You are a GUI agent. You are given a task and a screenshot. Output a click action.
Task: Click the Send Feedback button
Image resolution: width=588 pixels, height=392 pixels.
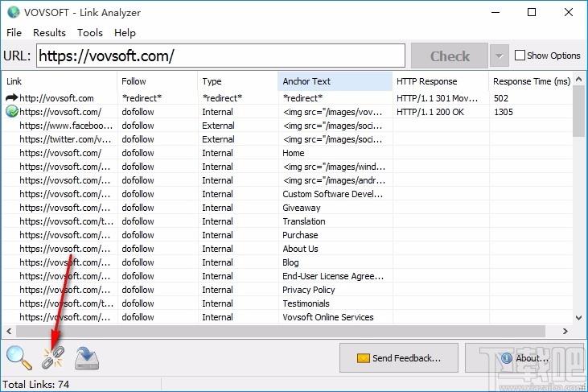[399, 358]
